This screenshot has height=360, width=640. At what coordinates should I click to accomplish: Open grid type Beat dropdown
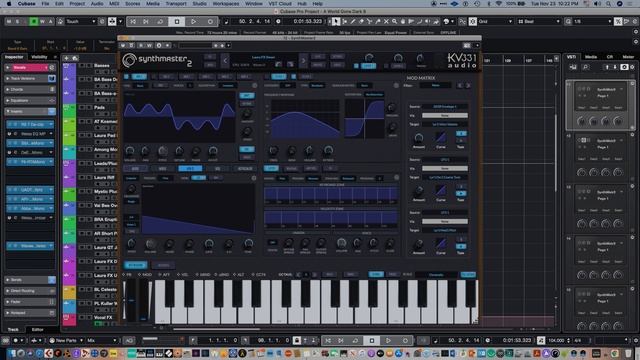click(x=539, y=21)
